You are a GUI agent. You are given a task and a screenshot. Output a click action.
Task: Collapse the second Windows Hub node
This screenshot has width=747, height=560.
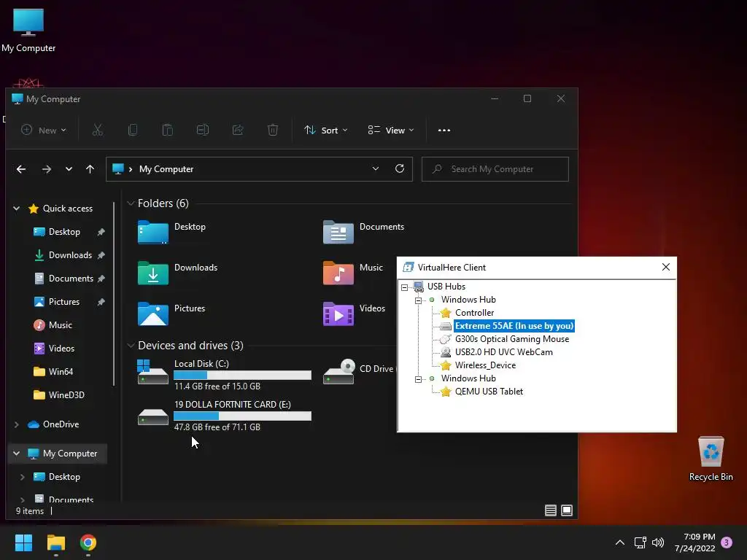pos(418,379)
